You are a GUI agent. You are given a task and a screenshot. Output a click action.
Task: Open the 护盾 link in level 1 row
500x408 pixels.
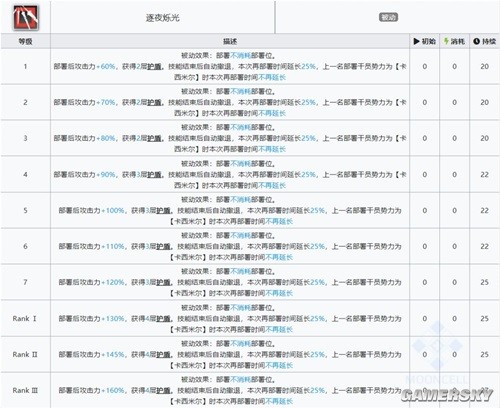(x=154, y=67)
